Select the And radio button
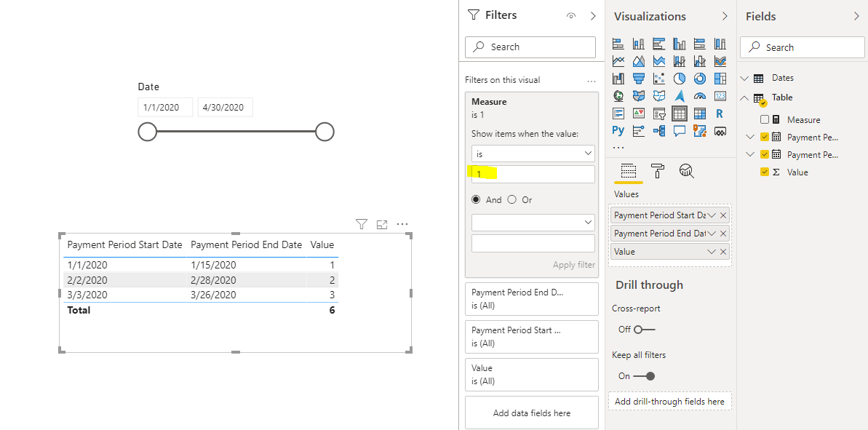 (476, 200)
